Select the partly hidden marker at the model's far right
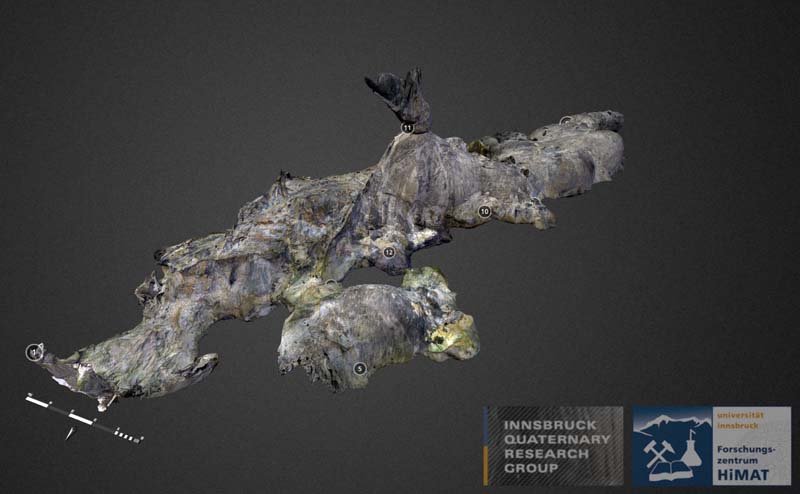 click(565, 121)
